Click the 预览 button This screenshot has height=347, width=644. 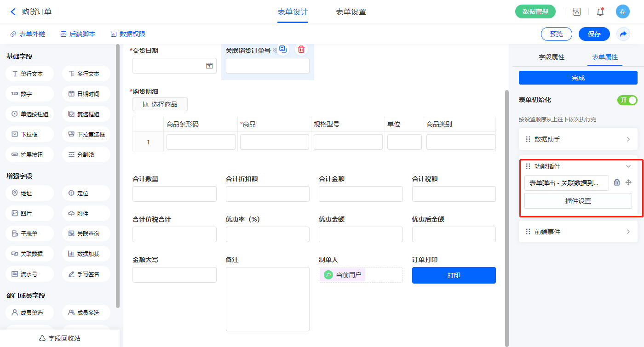point(556,34)
